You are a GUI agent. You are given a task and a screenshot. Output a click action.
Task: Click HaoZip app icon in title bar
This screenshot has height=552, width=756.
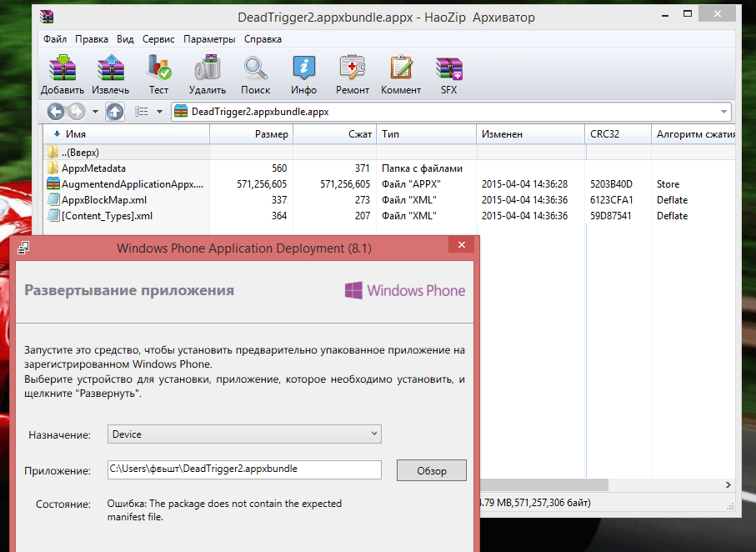tap(47, 17)
